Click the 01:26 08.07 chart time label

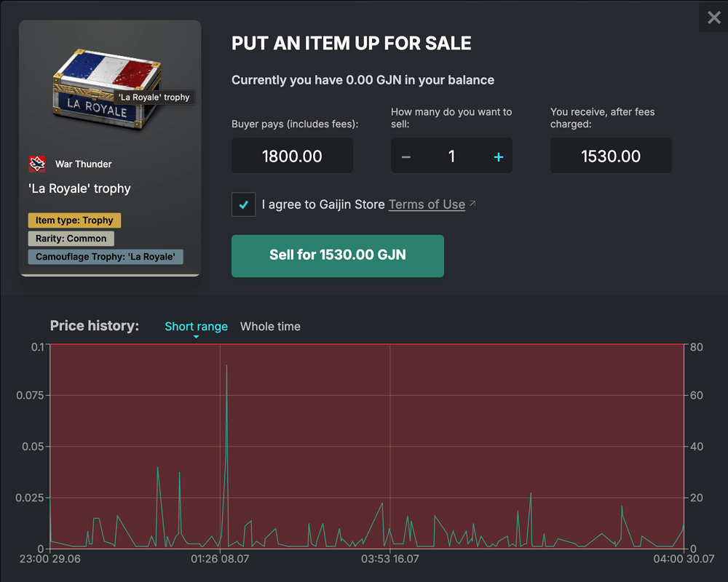click(220, 559)
